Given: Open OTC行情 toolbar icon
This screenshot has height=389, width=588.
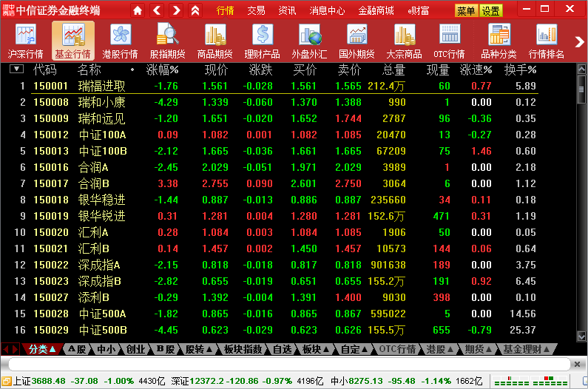Looking at the screenshot, I should click(449, 41).
